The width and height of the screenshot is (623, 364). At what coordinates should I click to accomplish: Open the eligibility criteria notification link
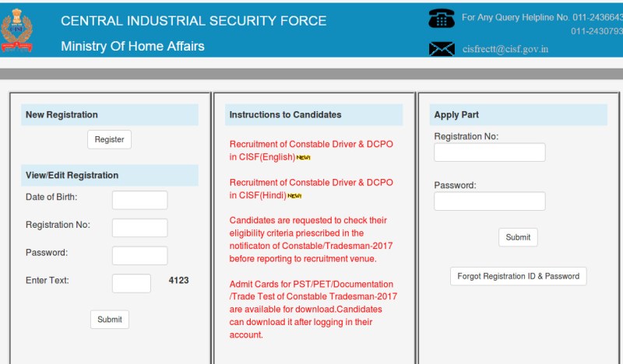click(x=311, y=239)
